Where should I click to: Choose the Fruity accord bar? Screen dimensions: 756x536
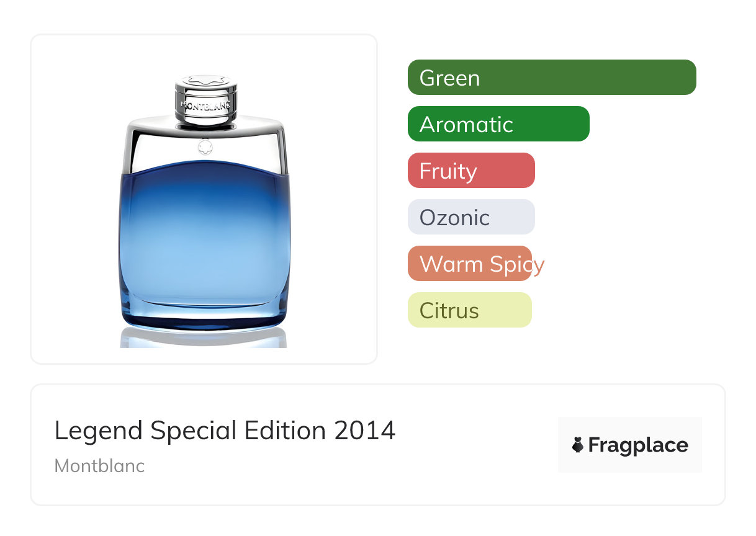click(470, 171)
